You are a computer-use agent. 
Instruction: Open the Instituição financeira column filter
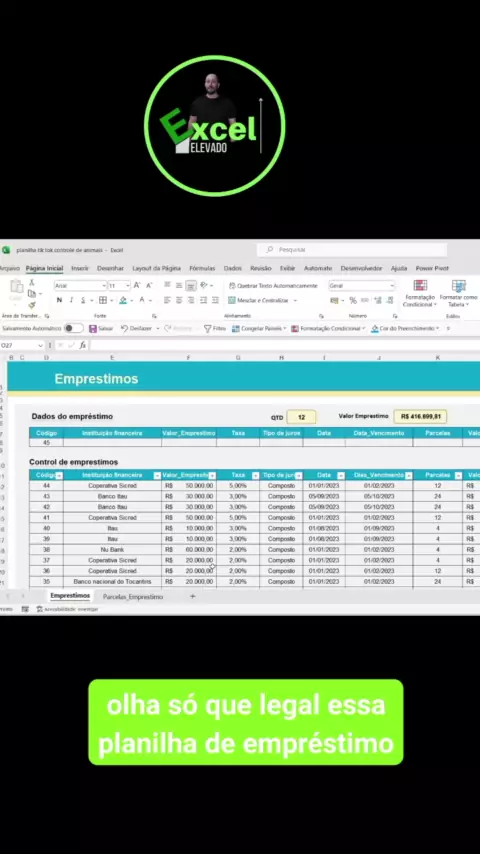pos(157,475)
